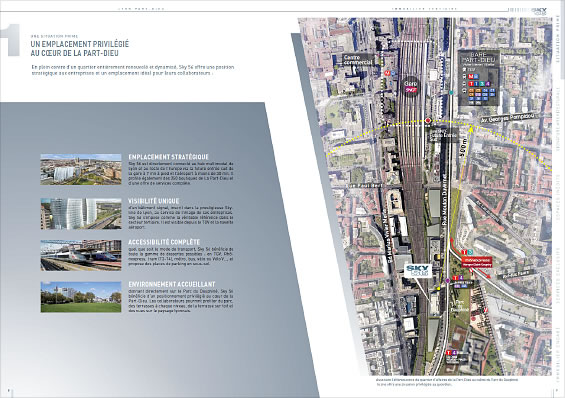565x398 pixels.
Task: Click the red metro M icon near Centre commercial
Action: click(387, 72)
